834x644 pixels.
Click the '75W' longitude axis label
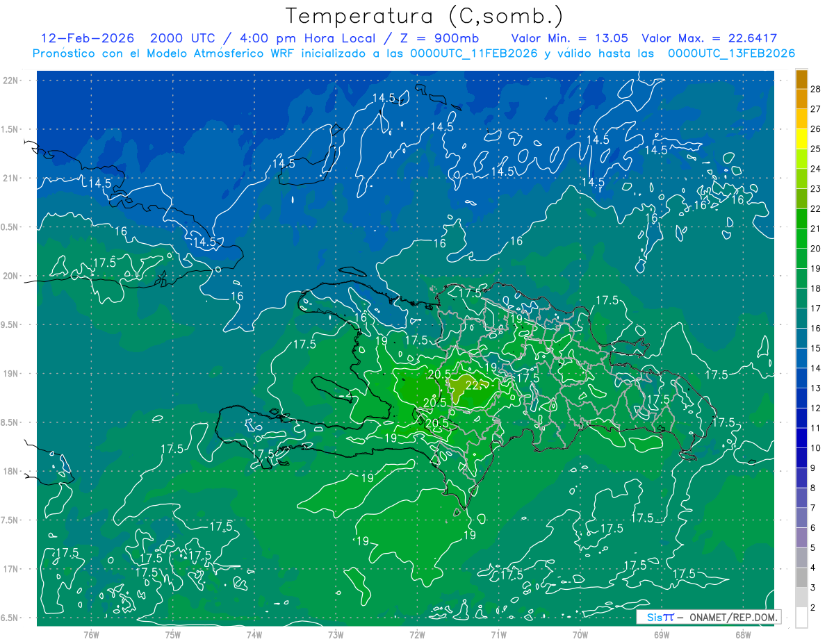click(x=173, y=635)
